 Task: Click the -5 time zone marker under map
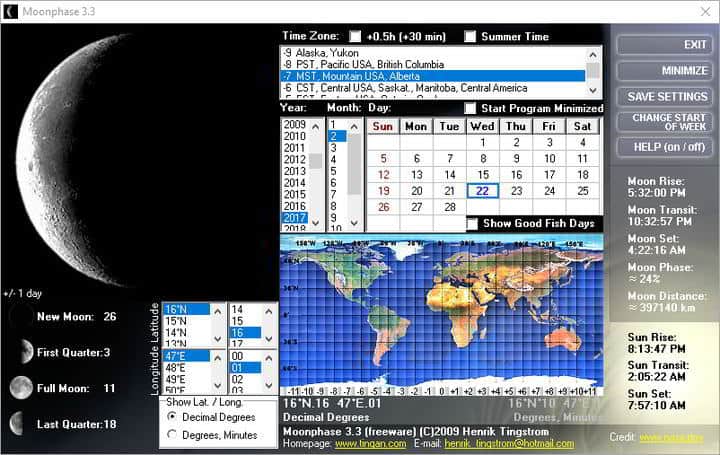375,392
